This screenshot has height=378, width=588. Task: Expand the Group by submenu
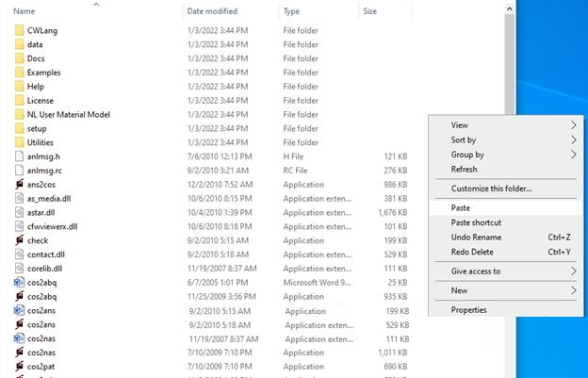pyautogui.click(x=505, y=155)
